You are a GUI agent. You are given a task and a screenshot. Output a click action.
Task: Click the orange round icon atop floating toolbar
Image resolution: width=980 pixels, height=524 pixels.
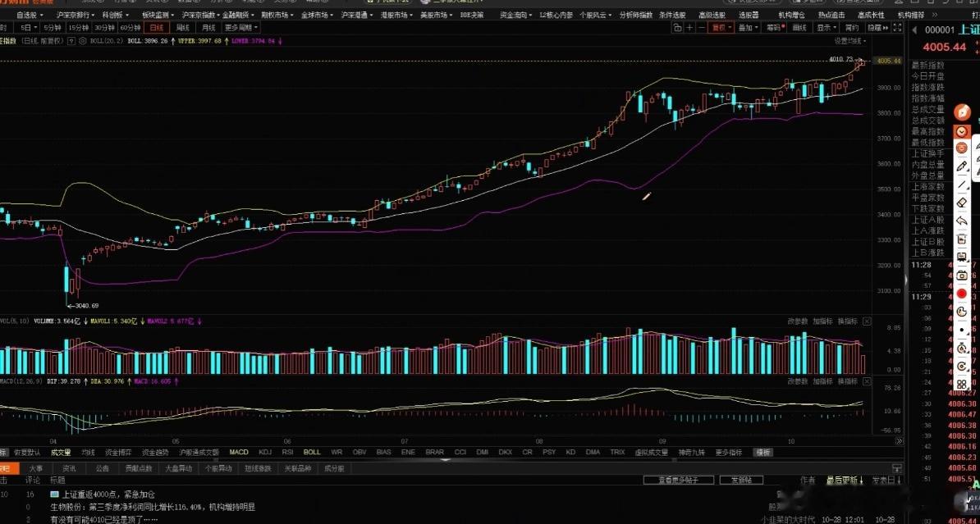963,112
